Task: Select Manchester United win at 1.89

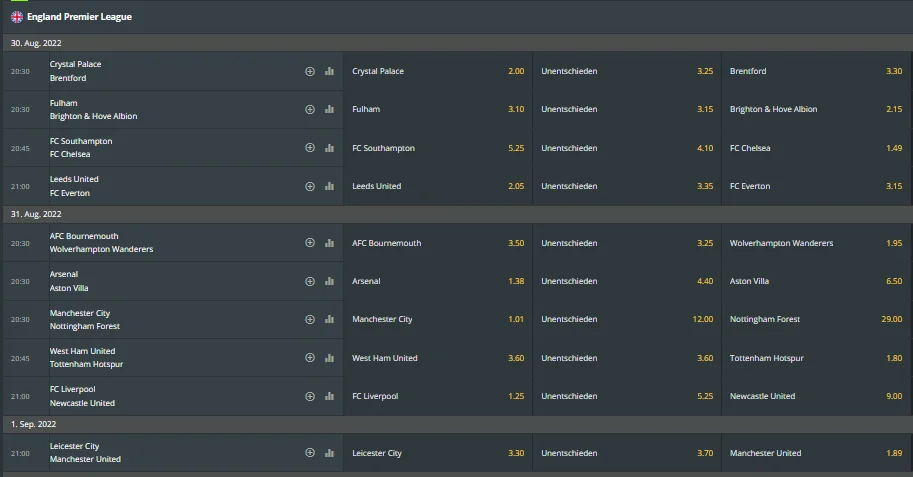Action: [x=815, y=453]
